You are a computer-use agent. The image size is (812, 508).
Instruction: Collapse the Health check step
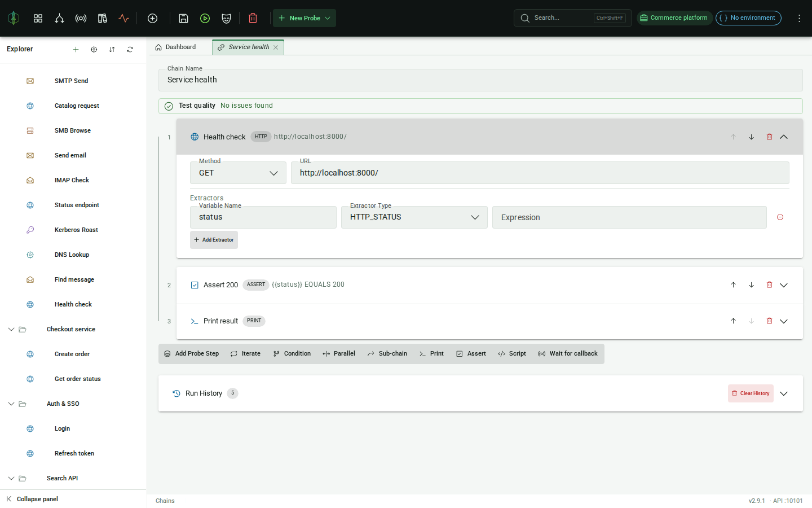pos(784,137)
